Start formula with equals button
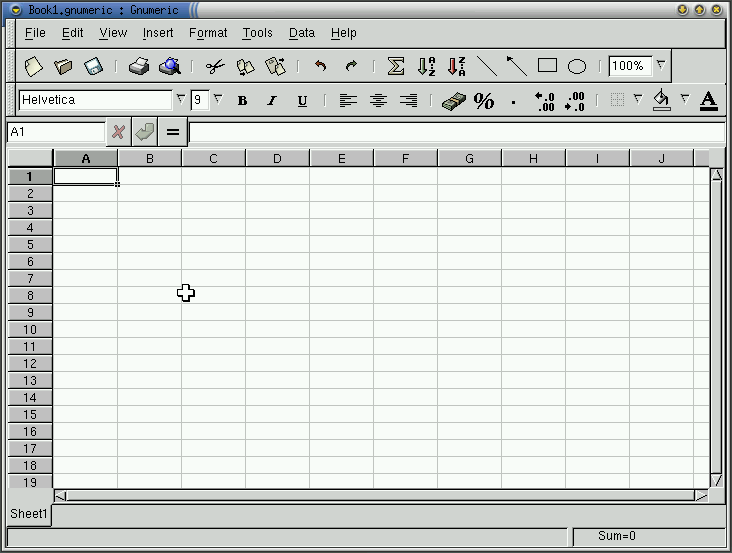 tap(173, 132)
